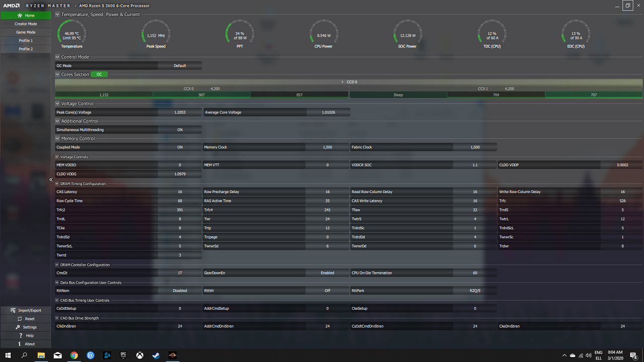This screenshot has height=362, width=644.
Task: Open the About page
Action: (x=26, y=344)
